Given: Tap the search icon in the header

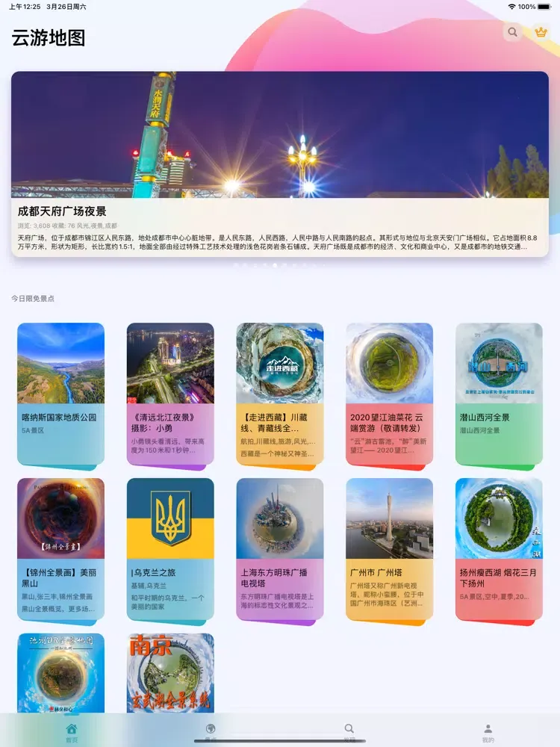Looking at the screenshot, I should (512, 32).
